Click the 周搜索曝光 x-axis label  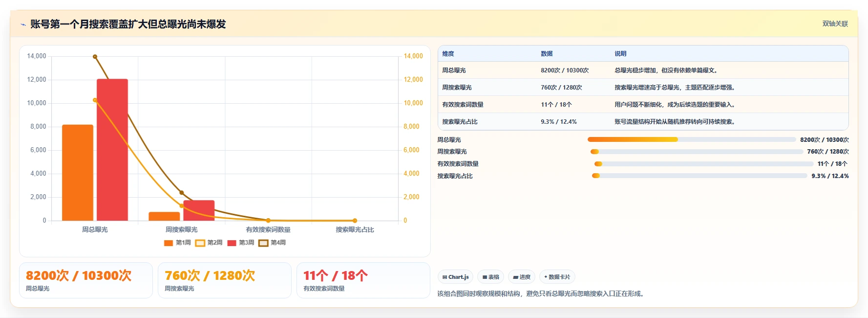coord(182,229)
